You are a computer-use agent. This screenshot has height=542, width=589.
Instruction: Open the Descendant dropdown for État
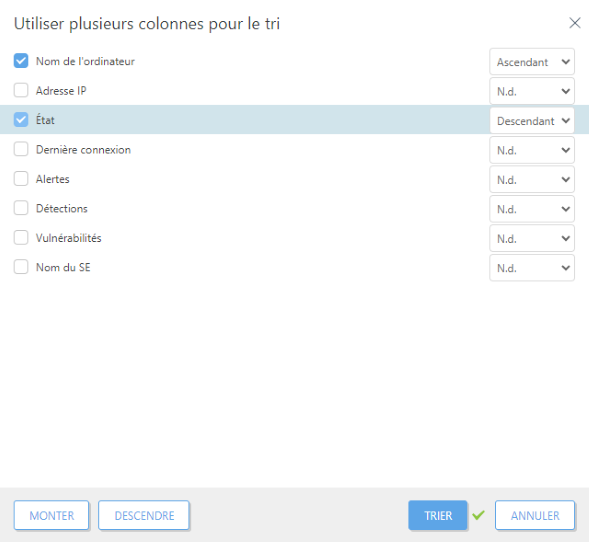pyautogui.click(x=532, y=121)
